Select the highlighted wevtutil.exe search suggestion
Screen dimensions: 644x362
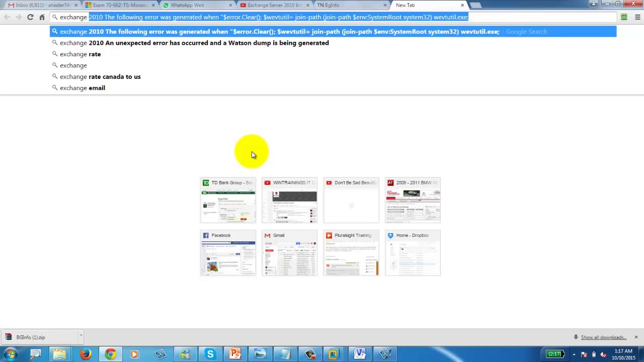coord(333,31)
